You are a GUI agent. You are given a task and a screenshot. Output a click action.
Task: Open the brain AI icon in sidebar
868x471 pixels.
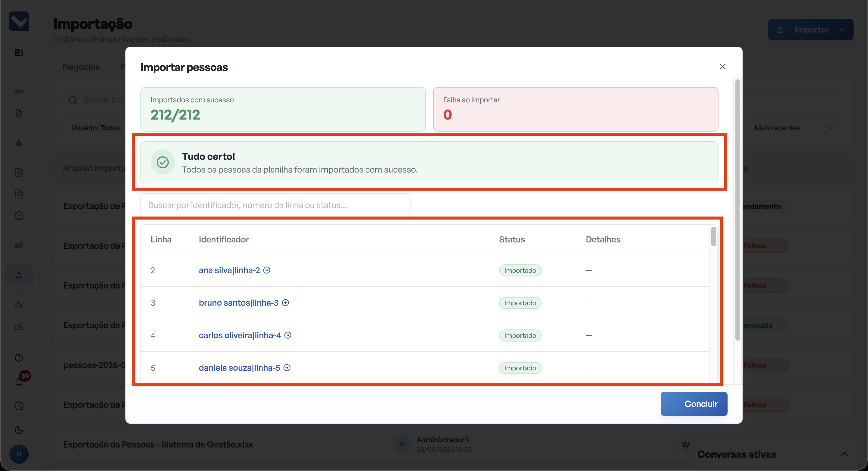(19, 216)
